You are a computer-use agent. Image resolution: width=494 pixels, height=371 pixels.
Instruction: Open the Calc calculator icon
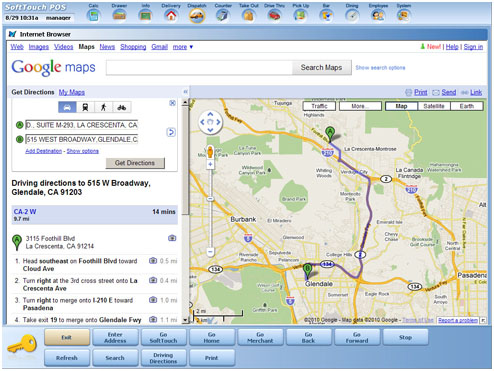(x=93, y=15)
